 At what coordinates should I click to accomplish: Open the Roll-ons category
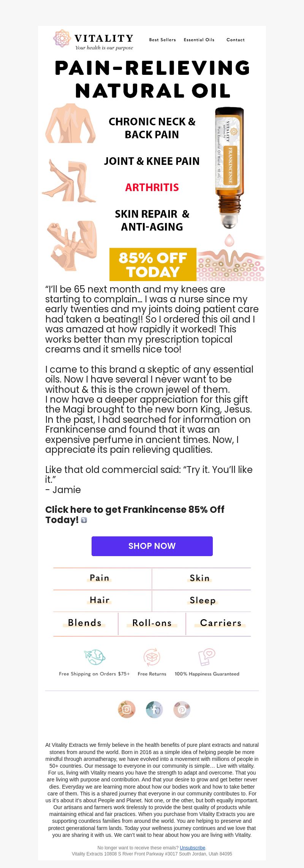[152, 623]
